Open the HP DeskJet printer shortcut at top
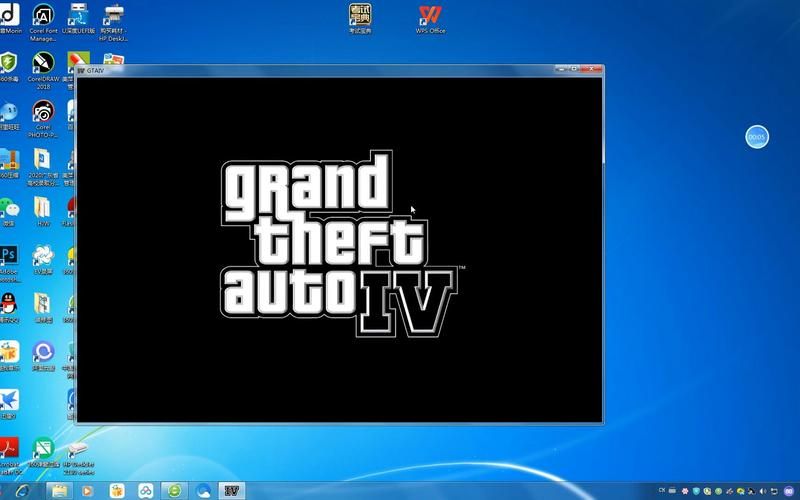This screenshot has height=500, width=800. tap(113, 22)
